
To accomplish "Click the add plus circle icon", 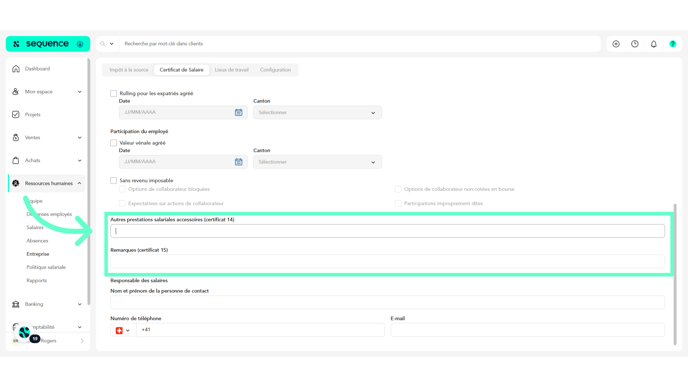I will coord(616,44).
